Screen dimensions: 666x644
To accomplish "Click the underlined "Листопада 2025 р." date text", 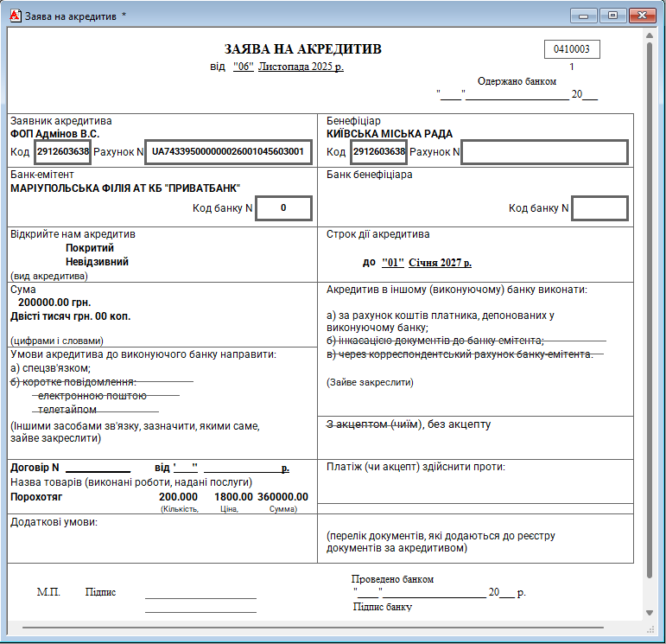I will 301,67.
